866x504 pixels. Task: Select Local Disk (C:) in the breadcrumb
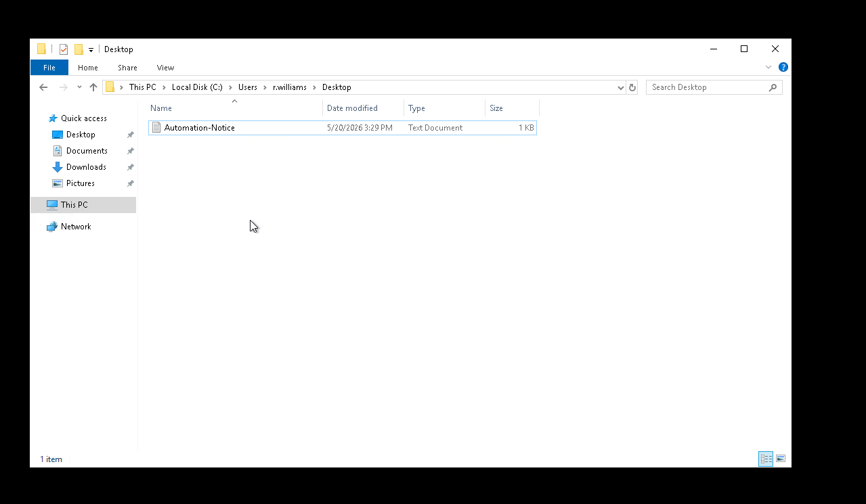tap(197, 87)
